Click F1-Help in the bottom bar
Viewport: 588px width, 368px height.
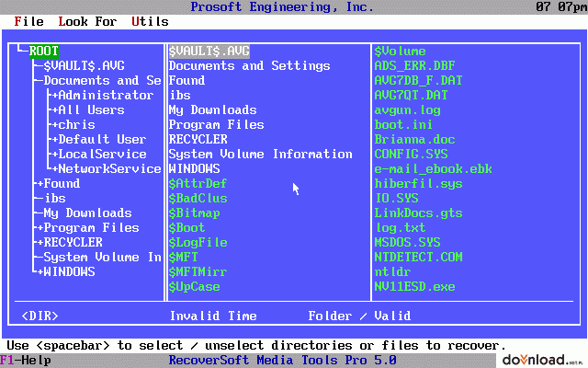tap(26, 361)
